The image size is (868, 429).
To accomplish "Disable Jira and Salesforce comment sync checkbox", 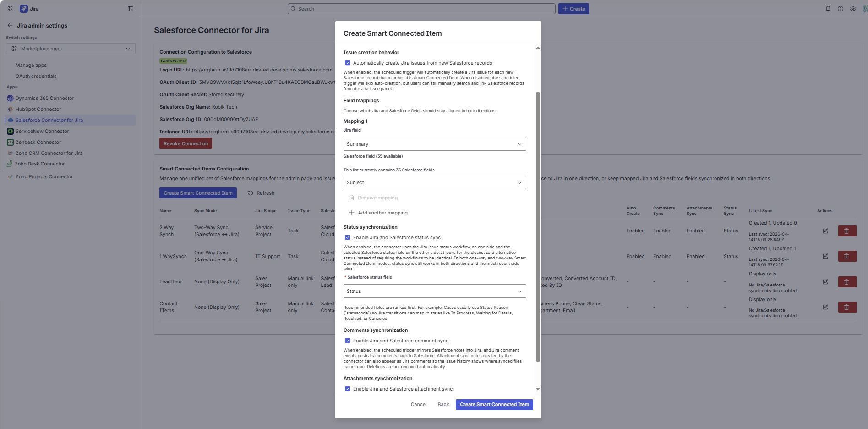I will (x=348, y=341).
